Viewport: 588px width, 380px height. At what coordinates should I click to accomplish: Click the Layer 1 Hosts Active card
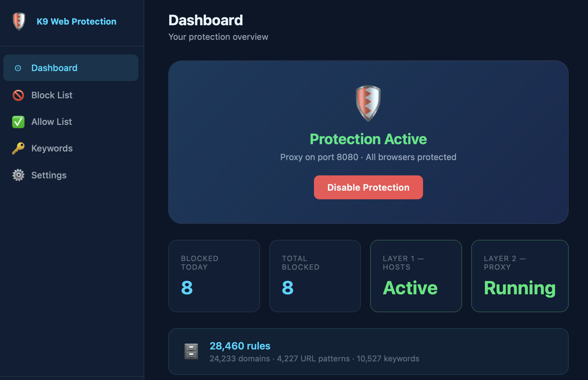416,276
